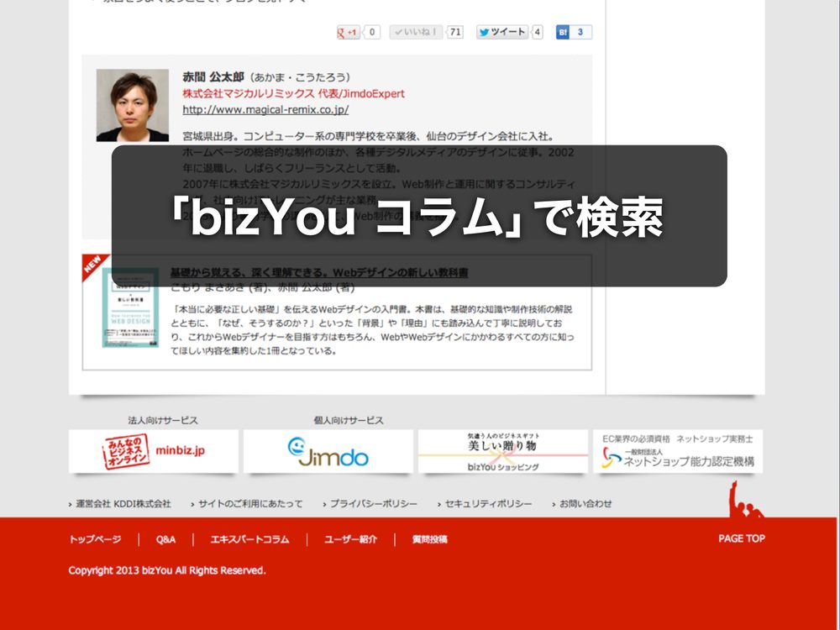This screenshot has height=630, width=840.
Task: Click PAGE TOP link
Action: click(742, 538)
